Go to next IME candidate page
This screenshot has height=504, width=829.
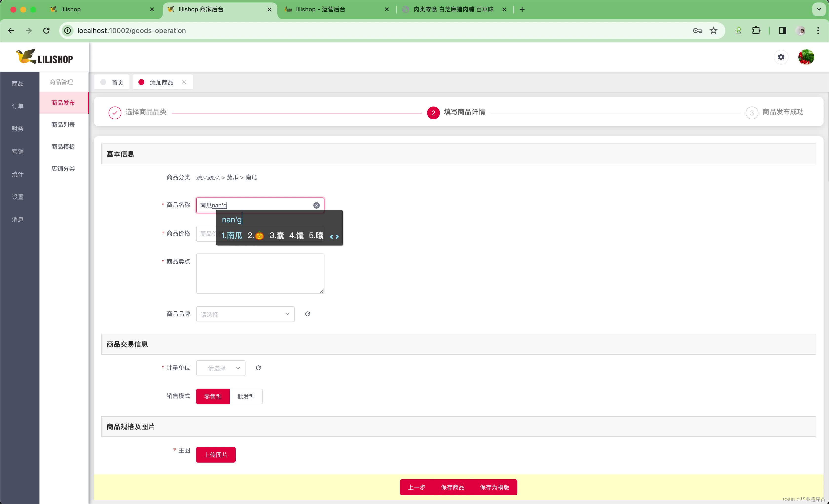[x=337, y=237]
